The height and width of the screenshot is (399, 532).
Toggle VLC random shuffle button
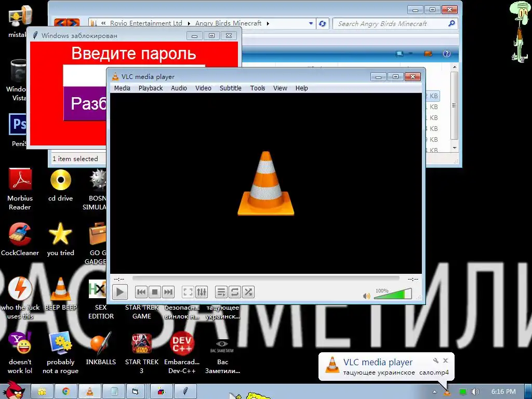pyautogui.click(x=248, y=292)
